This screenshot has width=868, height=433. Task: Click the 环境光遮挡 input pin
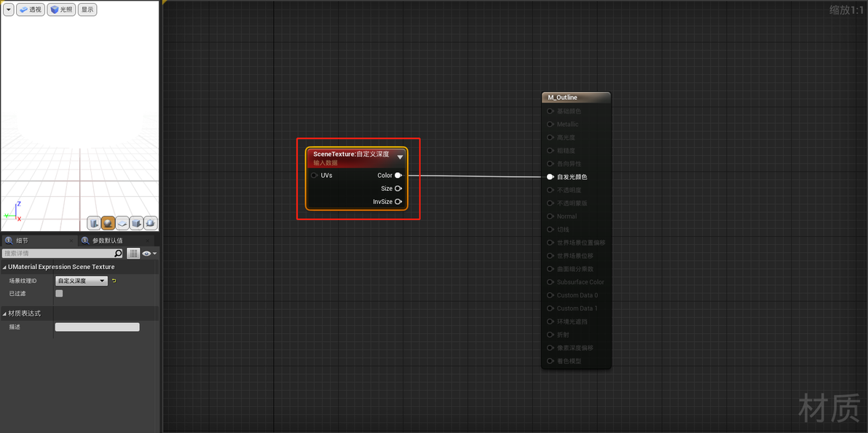coord(551,321)
